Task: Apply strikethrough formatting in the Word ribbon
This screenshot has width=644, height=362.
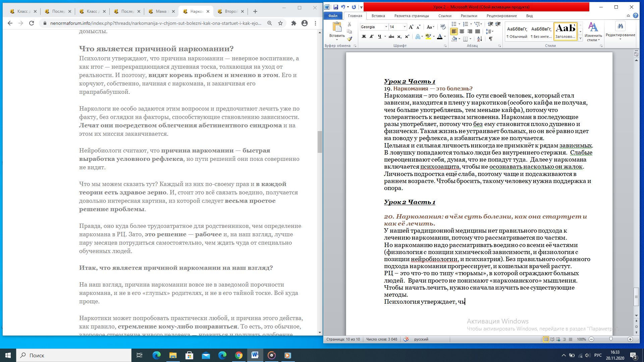Action: (391, 37)
